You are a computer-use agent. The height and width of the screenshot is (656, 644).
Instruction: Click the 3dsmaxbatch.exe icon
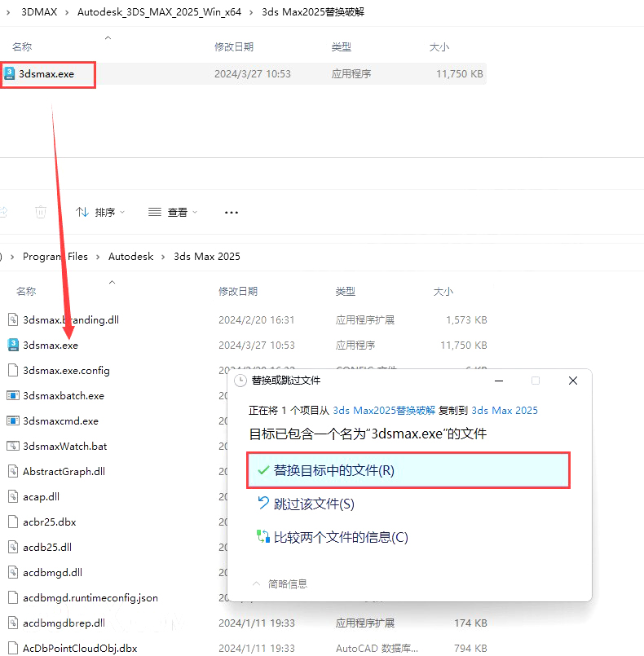pyautogui.click(x=13, y=395)
